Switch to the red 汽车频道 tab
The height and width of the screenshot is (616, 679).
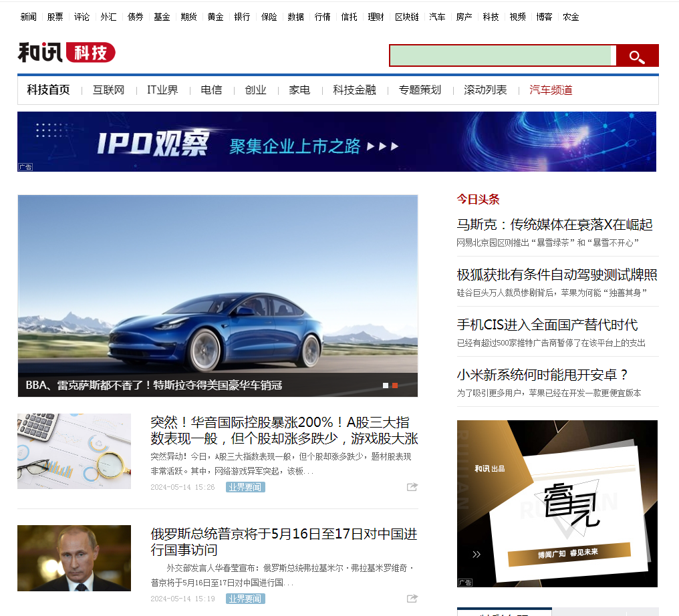551,90
